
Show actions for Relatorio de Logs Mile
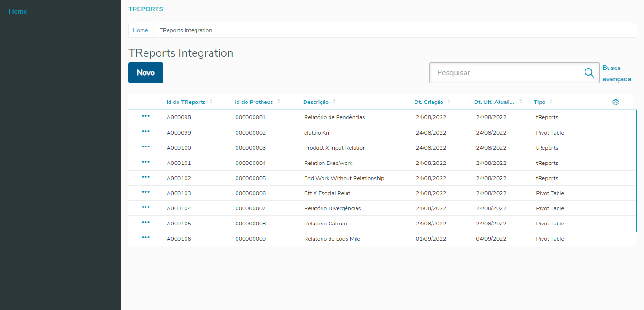pos(145,238)
